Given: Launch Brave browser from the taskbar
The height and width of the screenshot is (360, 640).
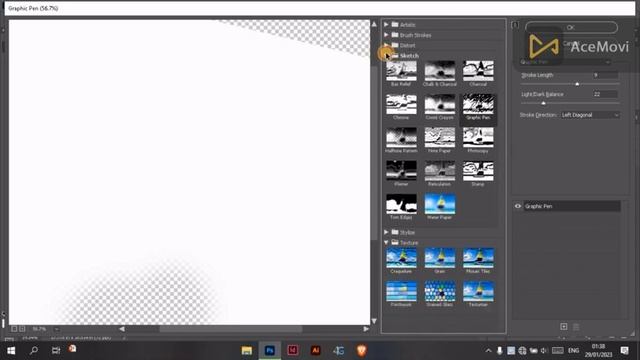Looking at the screenshot, I should [361, 351].
